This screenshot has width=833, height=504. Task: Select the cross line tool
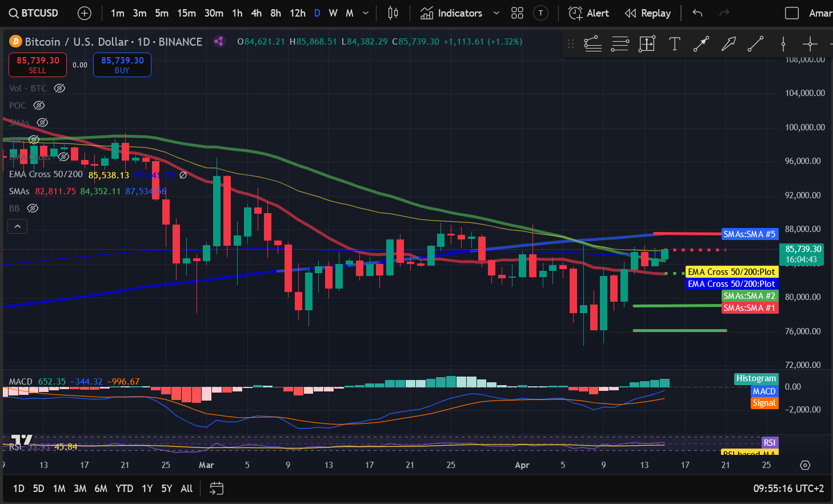(810, 44)
